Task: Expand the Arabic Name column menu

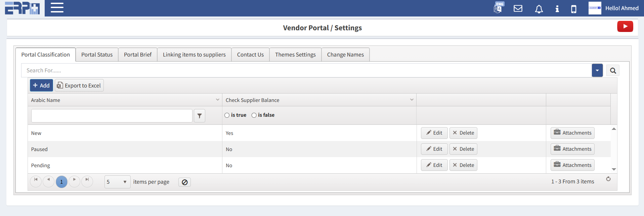Action: [217, 100]
